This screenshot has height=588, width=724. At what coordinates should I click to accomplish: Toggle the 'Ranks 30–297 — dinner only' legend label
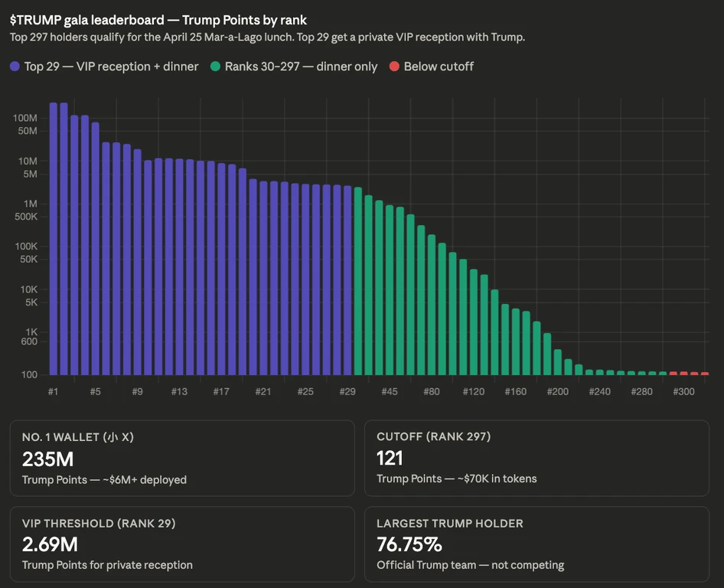pyautogui.click(x=301, y=67)
